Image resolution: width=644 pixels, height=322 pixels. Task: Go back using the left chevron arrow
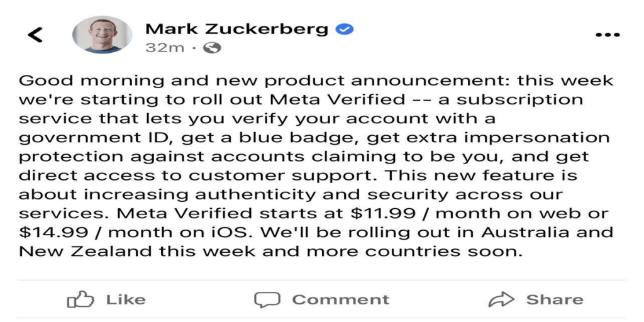pyautogui.click(x=35, y=35)
